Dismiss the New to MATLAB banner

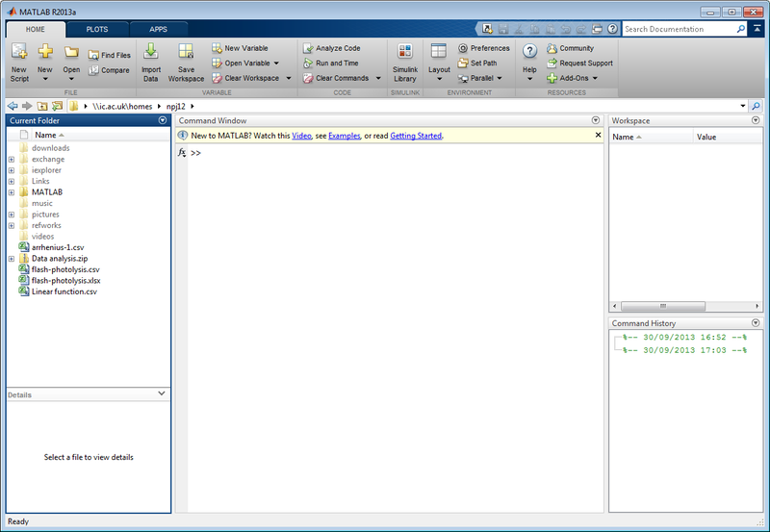(598, 135)
